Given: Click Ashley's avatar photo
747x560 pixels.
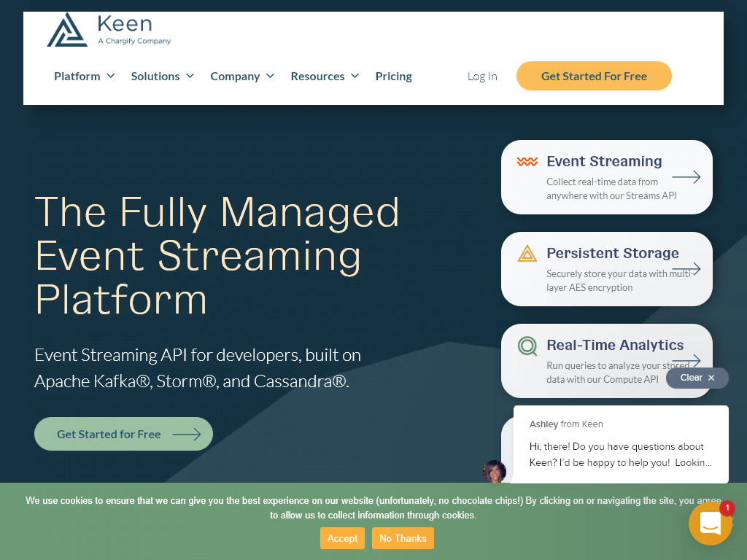Looking at the screenshot, I should 495,472.
